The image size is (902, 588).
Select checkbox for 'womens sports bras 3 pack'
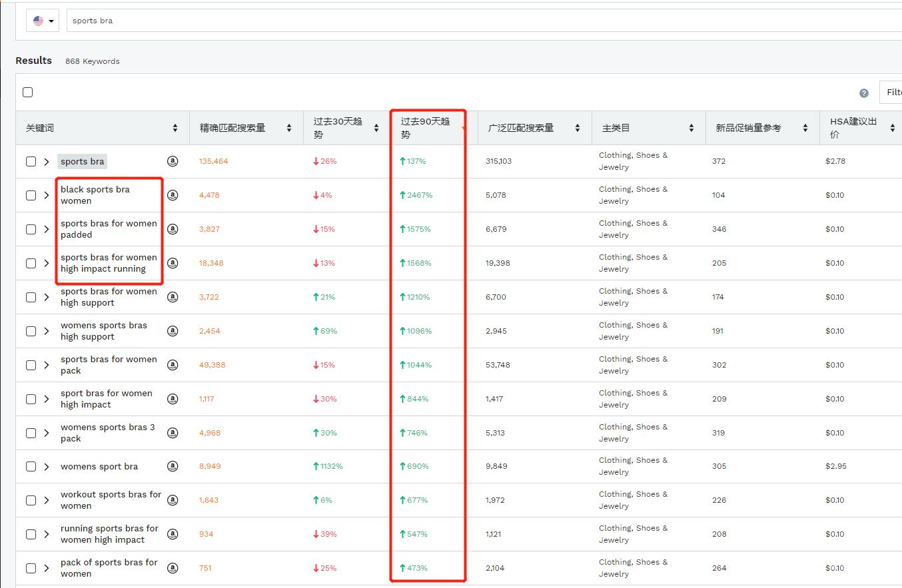[31, 433]
